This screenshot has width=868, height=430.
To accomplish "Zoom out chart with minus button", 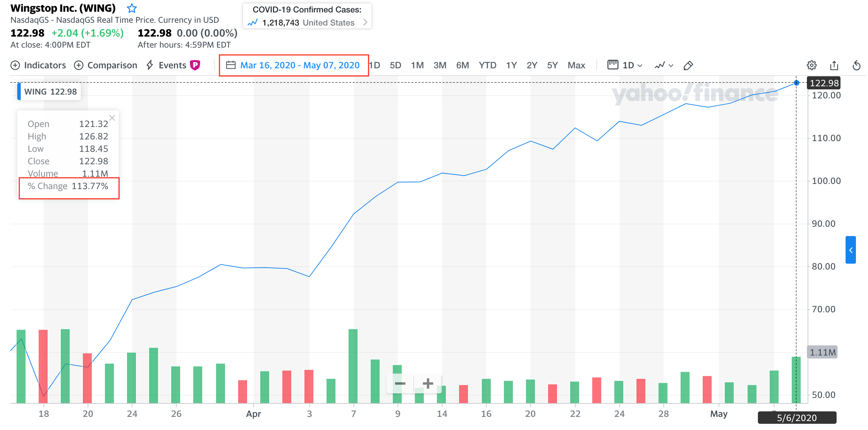I will coord(400,383).
